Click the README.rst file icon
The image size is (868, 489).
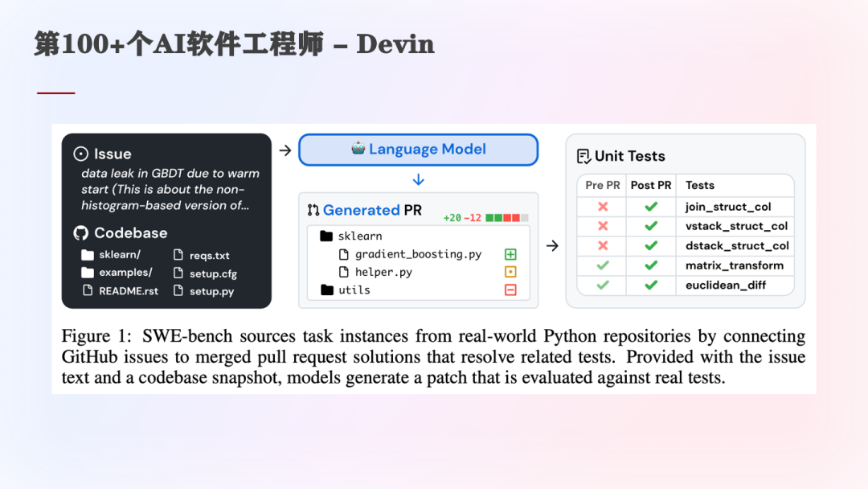[x=88, y=290]
